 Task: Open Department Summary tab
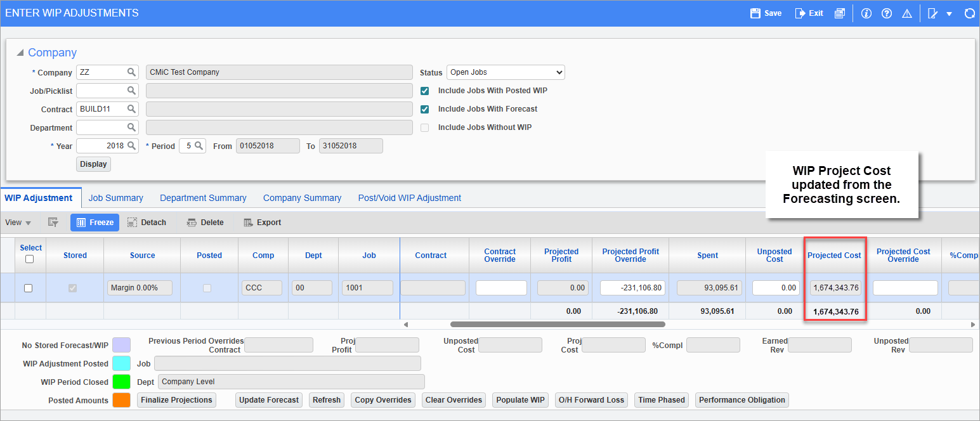203,198
